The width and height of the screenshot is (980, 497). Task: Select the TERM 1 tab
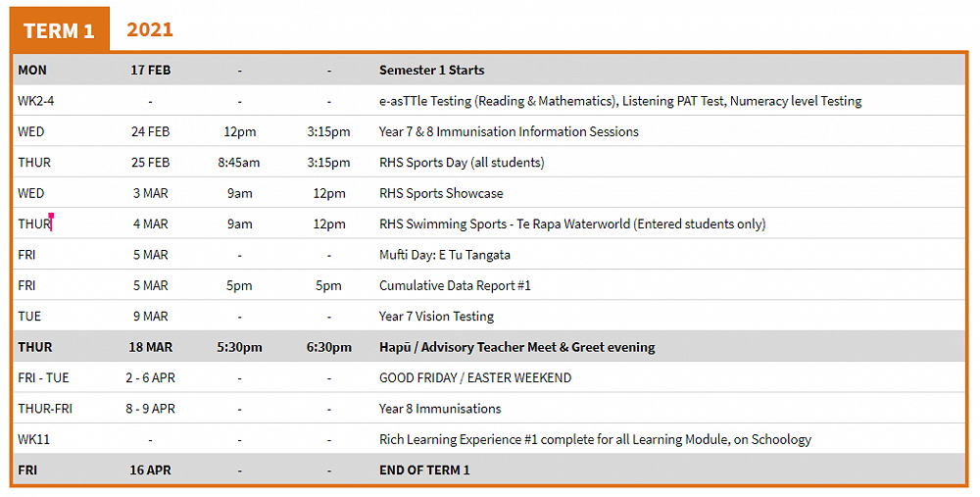pyautogui.click(x=59, y=30)
